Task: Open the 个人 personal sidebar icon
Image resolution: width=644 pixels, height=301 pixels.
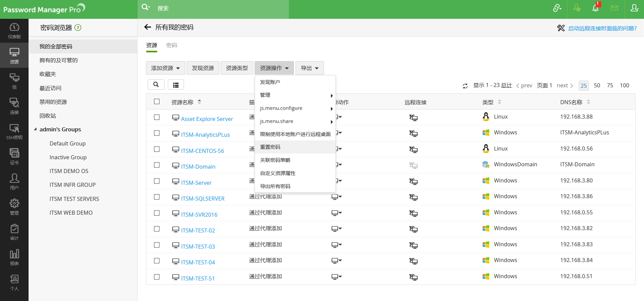Action: (14, 282)
